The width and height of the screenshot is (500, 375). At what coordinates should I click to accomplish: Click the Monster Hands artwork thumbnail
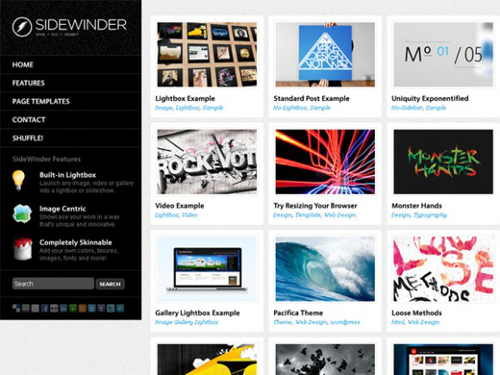tap(443, 162)
